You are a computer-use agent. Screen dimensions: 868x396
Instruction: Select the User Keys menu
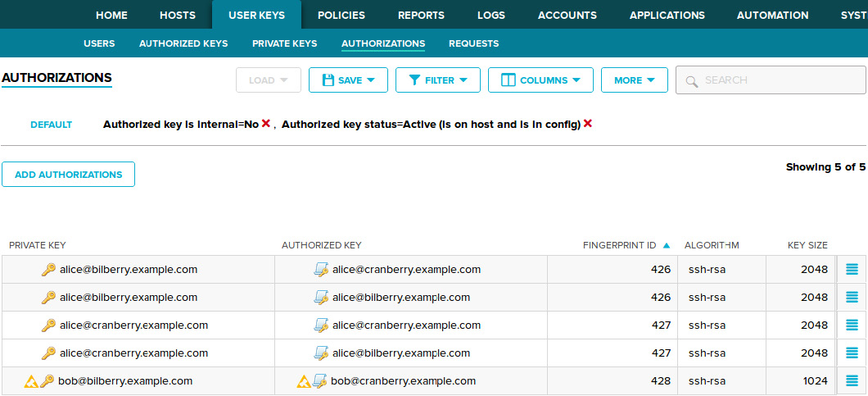coord(257,15)
